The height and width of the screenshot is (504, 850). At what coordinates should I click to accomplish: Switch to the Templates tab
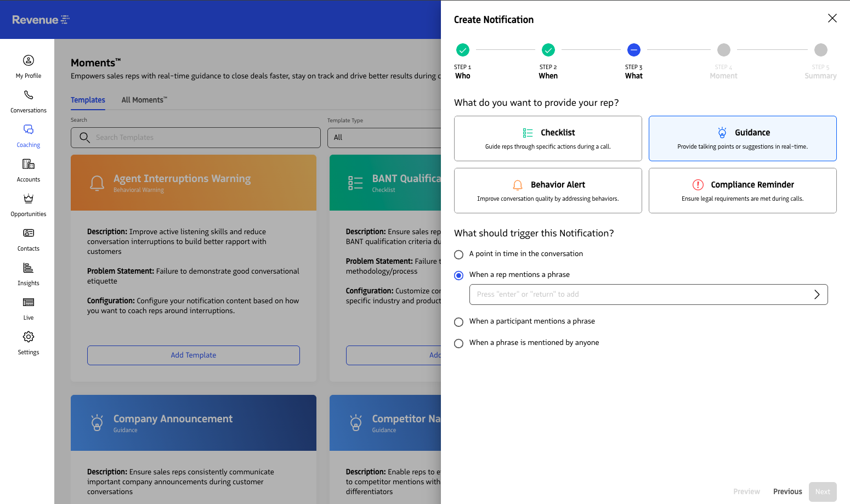coord(88,100)
